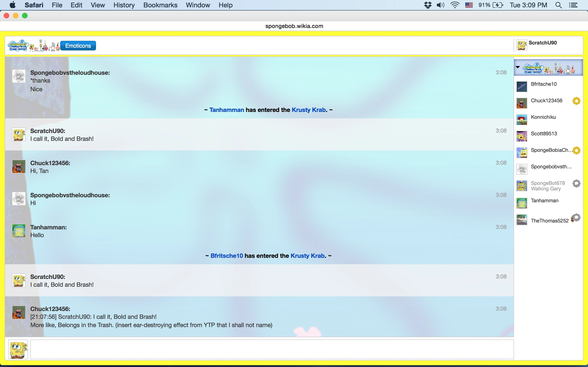Open the Bookmarks menu
588x367 pixels.
[160, 5]
